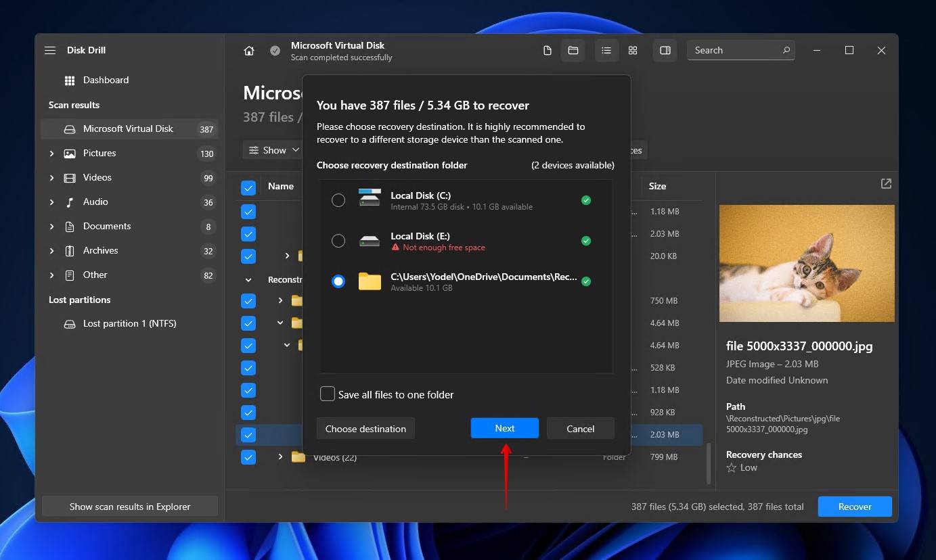Collapse the Reconstructed group chevron
Image resolution: width=936 pixels, height=560 pixels.
click(x=248, y=279)
